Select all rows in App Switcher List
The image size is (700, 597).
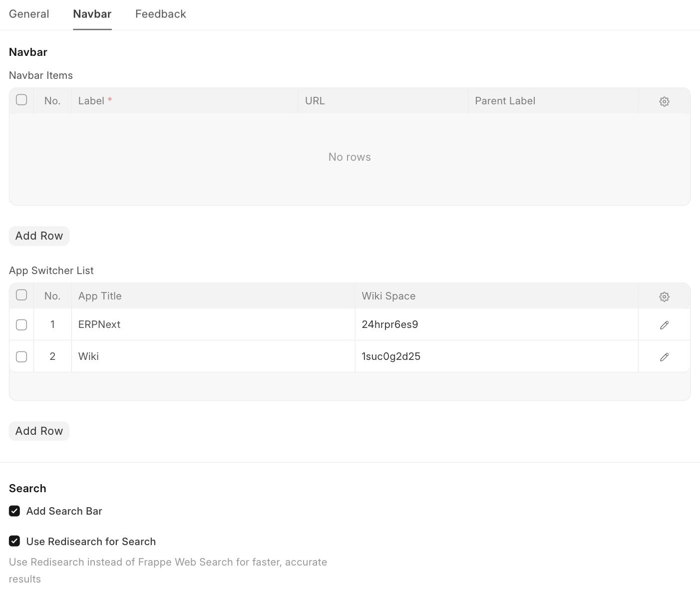tap(21, 295)
